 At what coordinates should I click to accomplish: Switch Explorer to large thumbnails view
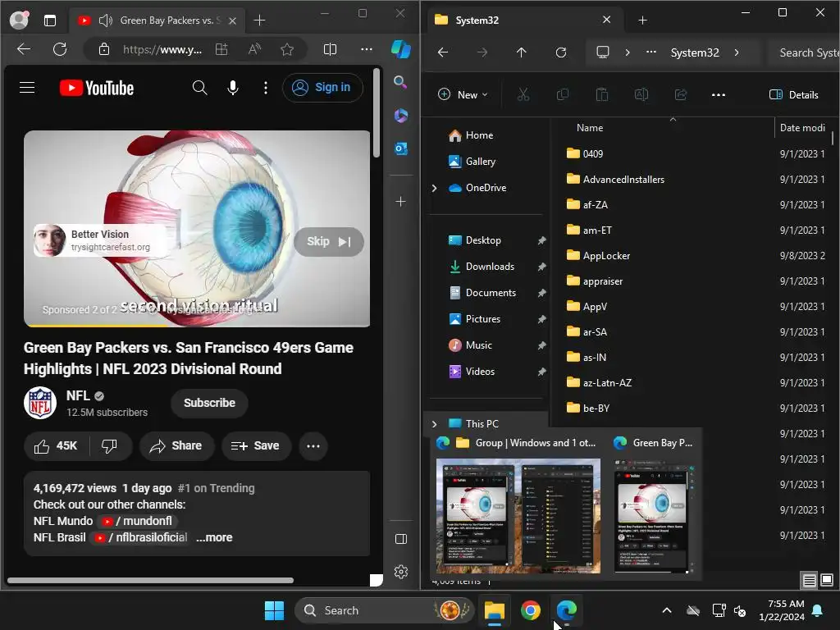click(x=827, y=580)
